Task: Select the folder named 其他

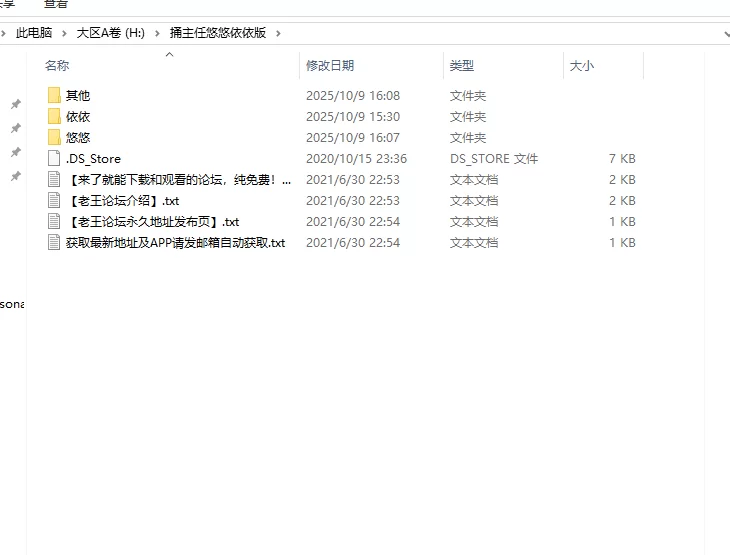Action: (x=78, y=95)
